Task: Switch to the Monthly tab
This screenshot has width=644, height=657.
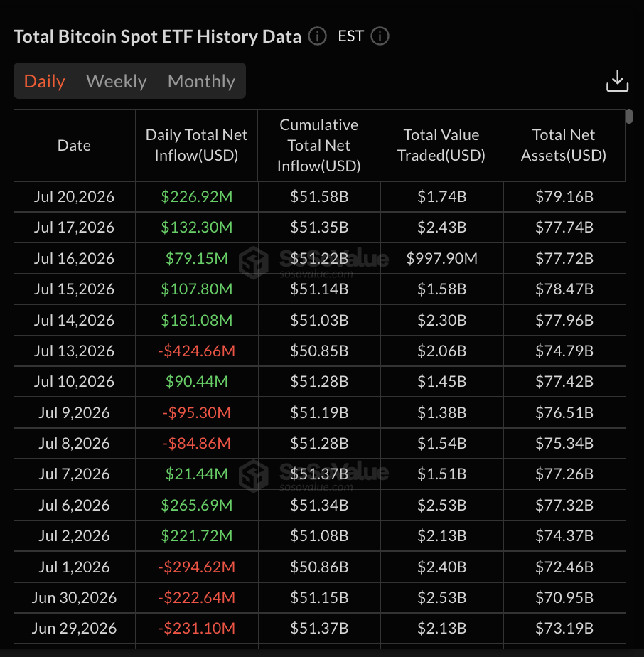Action: [x=201, y=81]
